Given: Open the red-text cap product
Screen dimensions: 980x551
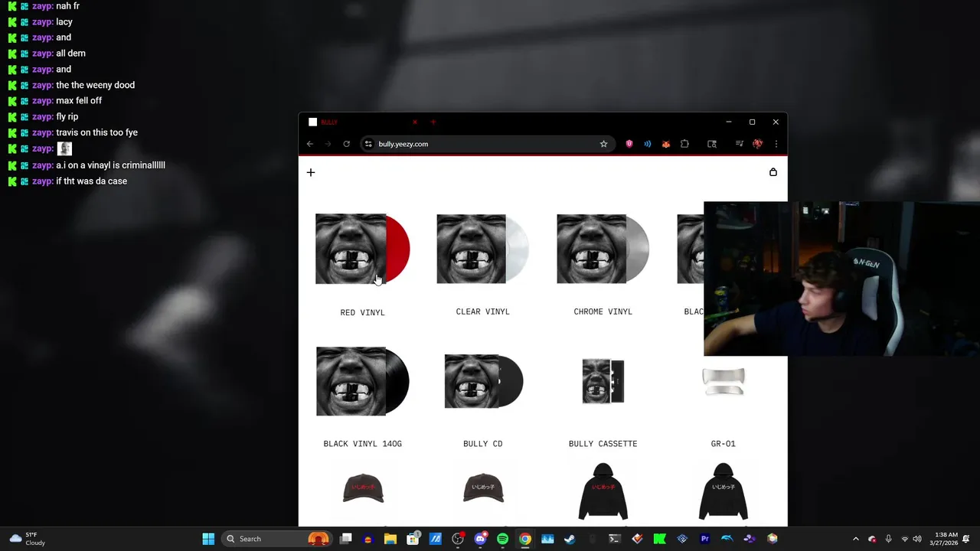Looking at the screenshot, I should 363,488.
